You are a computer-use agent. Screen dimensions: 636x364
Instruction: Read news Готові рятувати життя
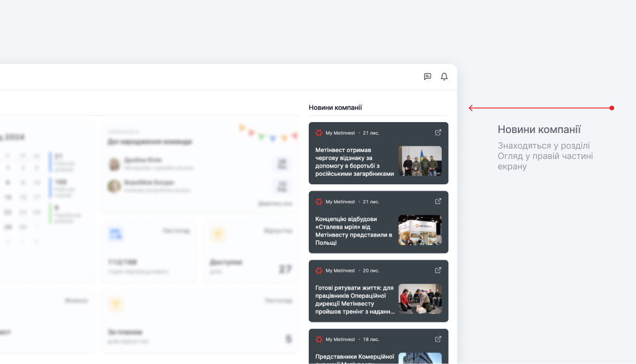[355, 299]
